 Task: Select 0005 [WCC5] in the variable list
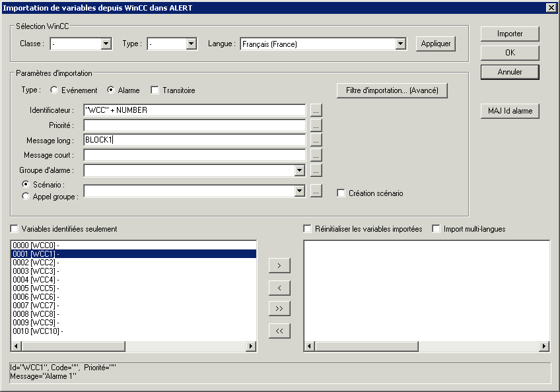click(36, 288)
